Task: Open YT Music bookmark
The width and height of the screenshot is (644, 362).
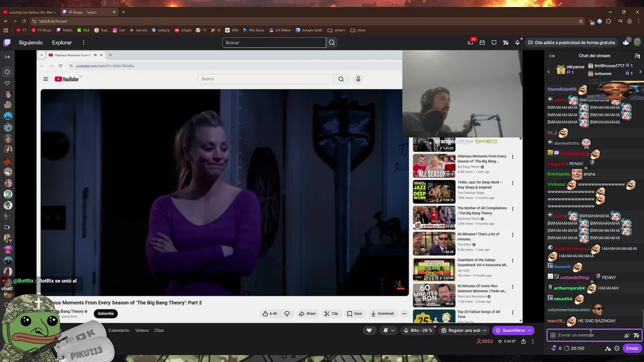Action: point(41,30)
